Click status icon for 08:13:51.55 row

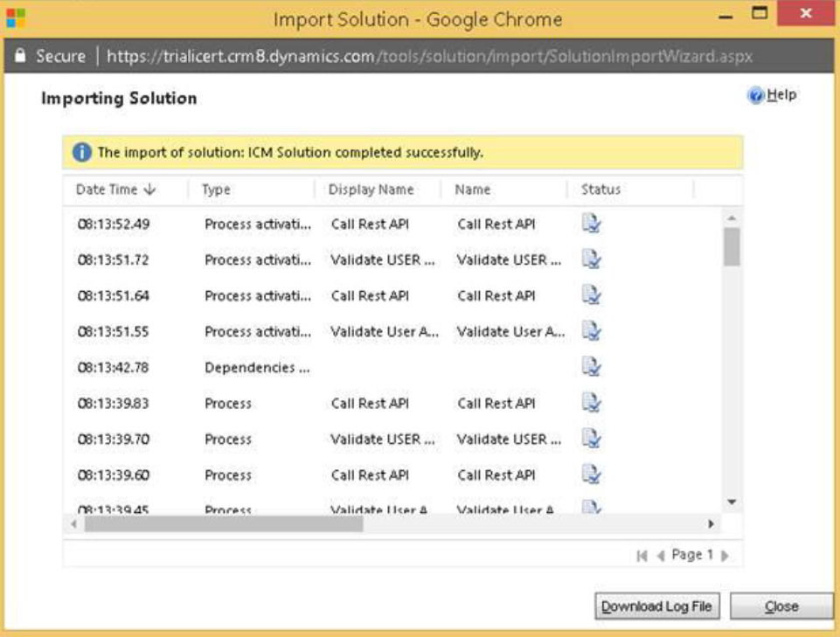pyautogui.click(x=592, y=331)
